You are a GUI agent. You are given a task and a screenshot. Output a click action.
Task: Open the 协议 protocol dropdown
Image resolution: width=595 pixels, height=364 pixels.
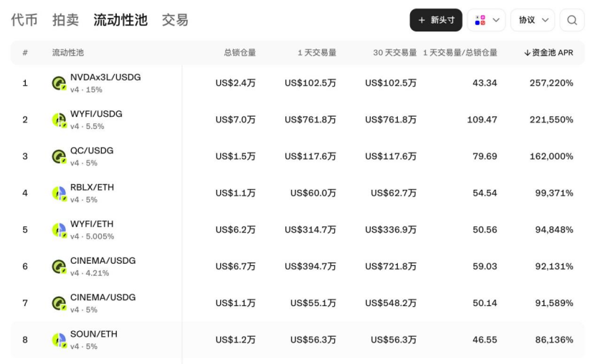coord(533,20)
